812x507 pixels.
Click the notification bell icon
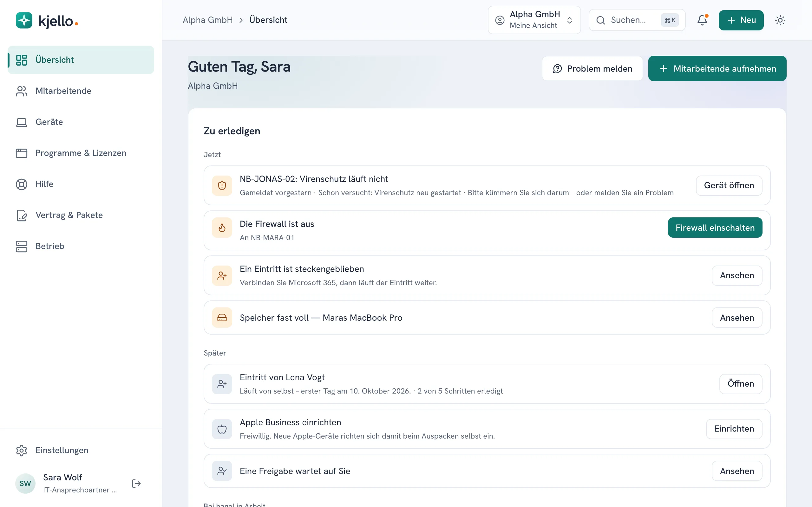[x=702, y=20]
